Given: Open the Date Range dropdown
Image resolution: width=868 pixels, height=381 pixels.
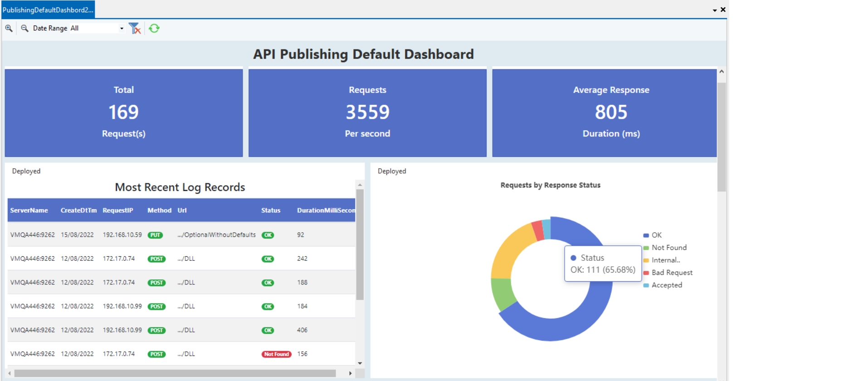Looking at the screenshot, I should [122, 28].
